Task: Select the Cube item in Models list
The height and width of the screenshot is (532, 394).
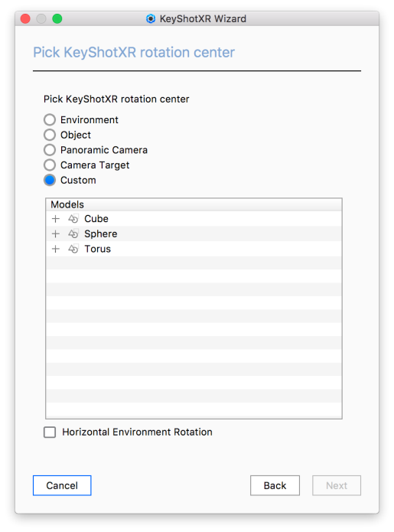Action: click(x=96, y=219)
